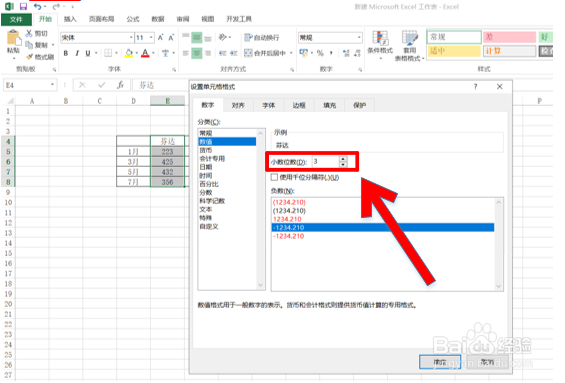Open the font name dropdown
Image resolution: width=565 pixels, height=383 pixels.
pyautogui.click(x=131, y=37)
